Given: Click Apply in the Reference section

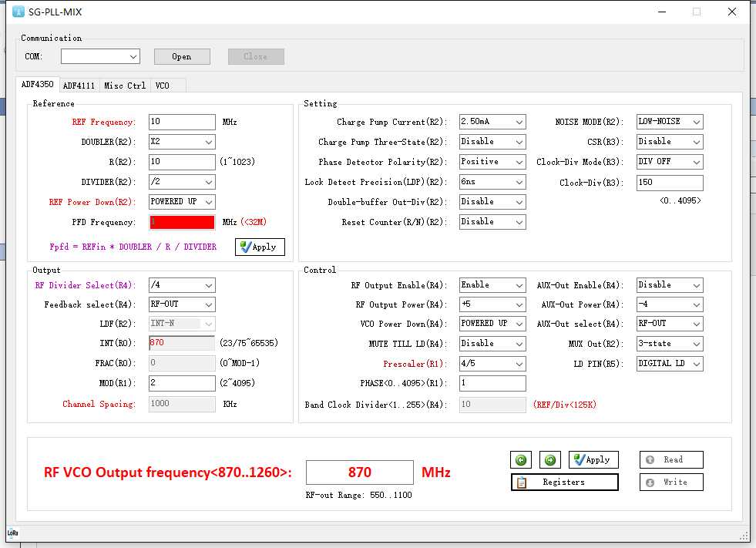Looking at the screenshot, I should pos(260,247).
